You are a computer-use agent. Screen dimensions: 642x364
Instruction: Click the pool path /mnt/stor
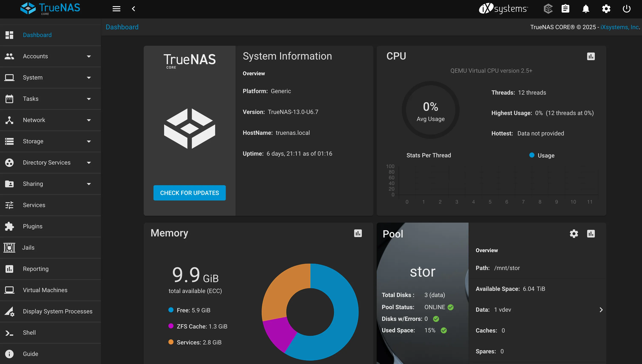[x=507, y=268]
